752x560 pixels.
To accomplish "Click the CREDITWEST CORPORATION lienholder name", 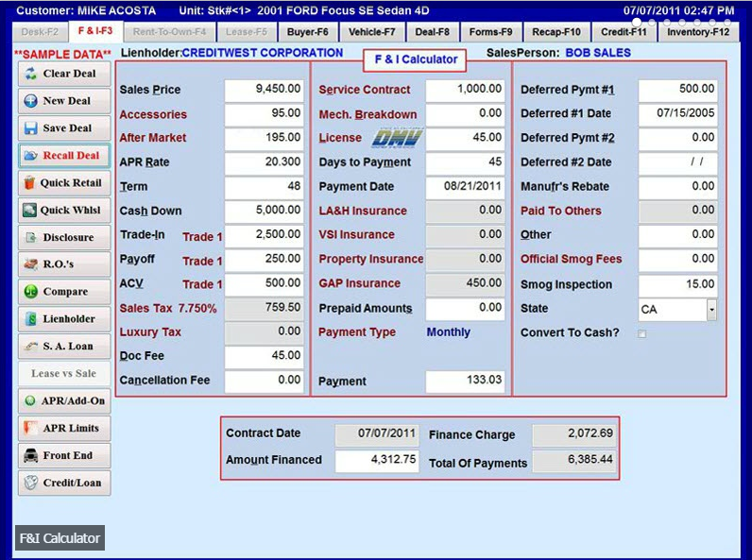I will [x=263, y=53].
